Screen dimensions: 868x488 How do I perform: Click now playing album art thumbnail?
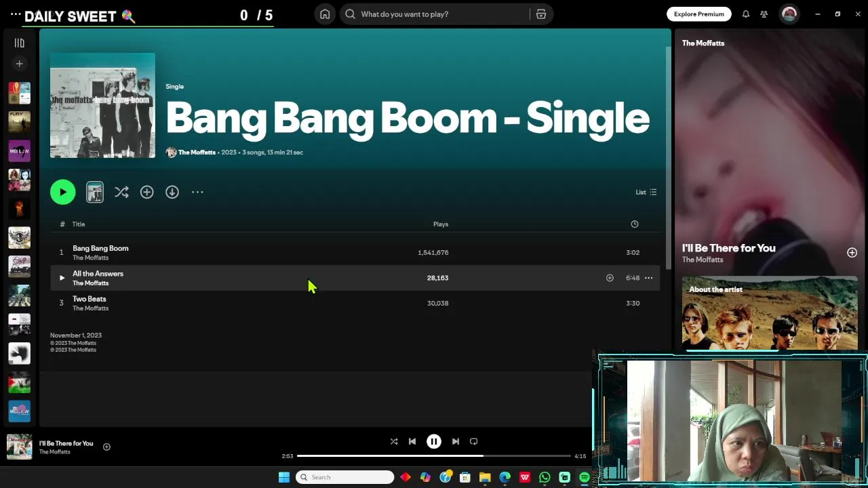pos(19,447)
